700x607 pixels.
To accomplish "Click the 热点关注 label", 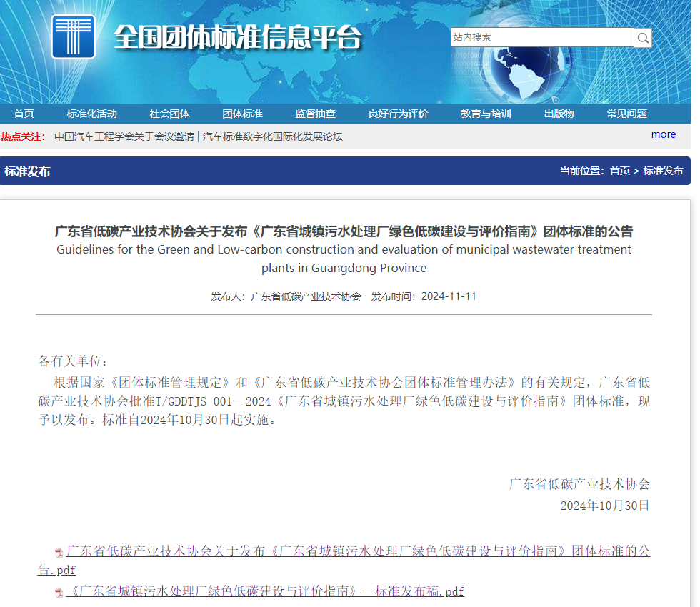I will tap(23, 136).
